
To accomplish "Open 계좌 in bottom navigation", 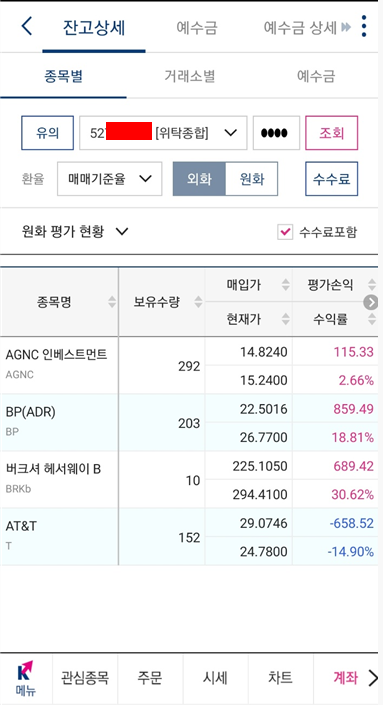I will coord(345,678).
